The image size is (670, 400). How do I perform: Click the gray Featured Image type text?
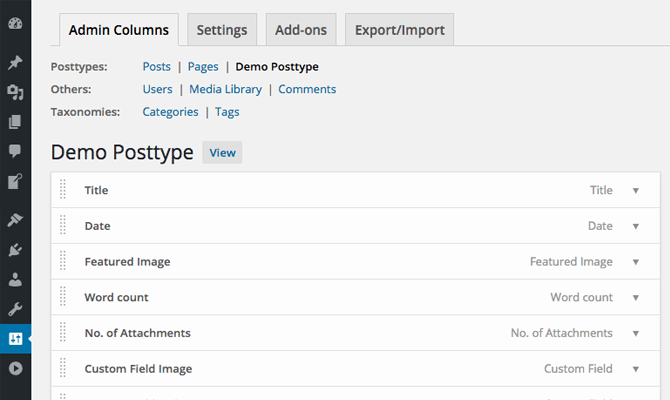click(x=571, y=262)
